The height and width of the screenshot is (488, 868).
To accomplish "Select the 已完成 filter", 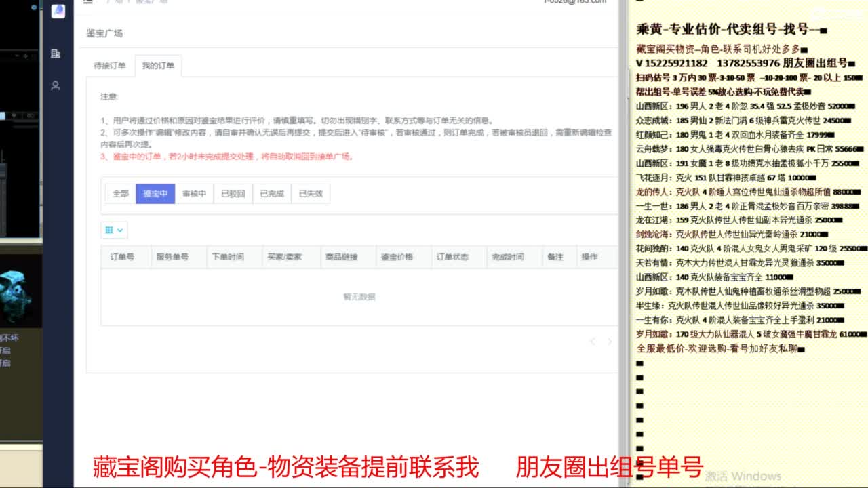I will tap(272, 193).
